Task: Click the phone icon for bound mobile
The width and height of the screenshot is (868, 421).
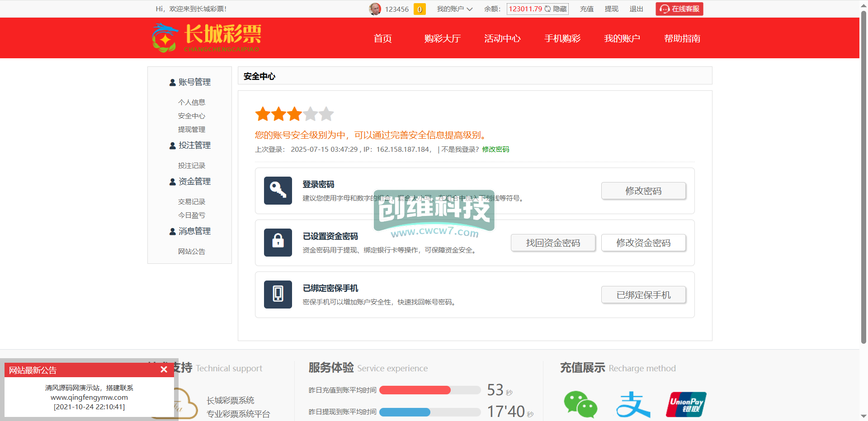Action: pyautogui.click(x=278, y=295)
